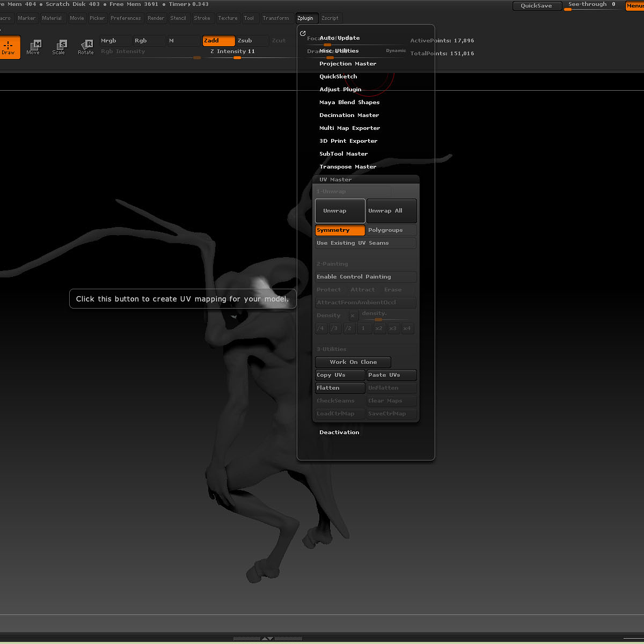This screenshot has height=644, width=644.
Task: Switch to the Scale tool
Action: tap(59, 47)
